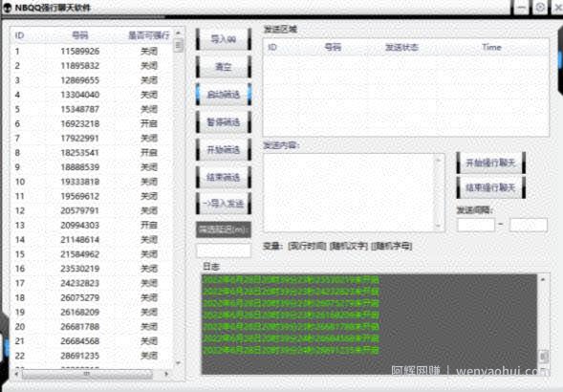Click inside the 发送内容 text area
The image size is (563, 392).
click(x=348, y=192)
